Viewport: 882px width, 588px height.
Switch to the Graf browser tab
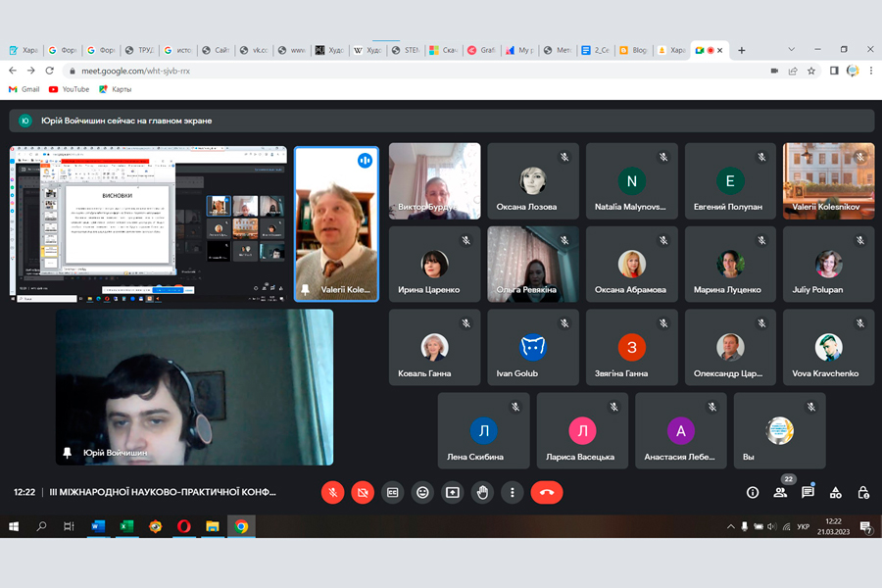coord(482,50)
